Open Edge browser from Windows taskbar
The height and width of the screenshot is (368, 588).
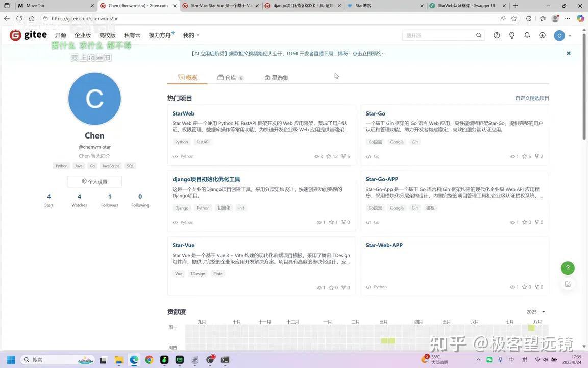134,360
